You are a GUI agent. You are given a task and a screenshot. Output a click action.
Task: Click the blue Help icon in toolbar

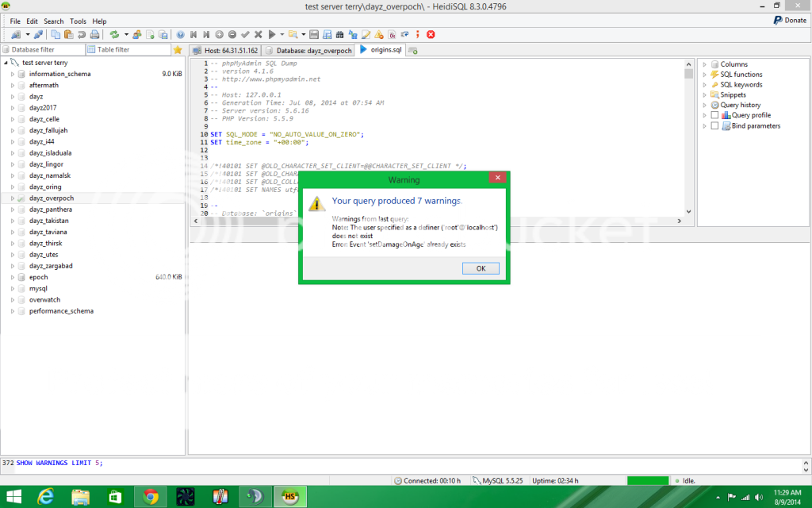click(180, 35)
